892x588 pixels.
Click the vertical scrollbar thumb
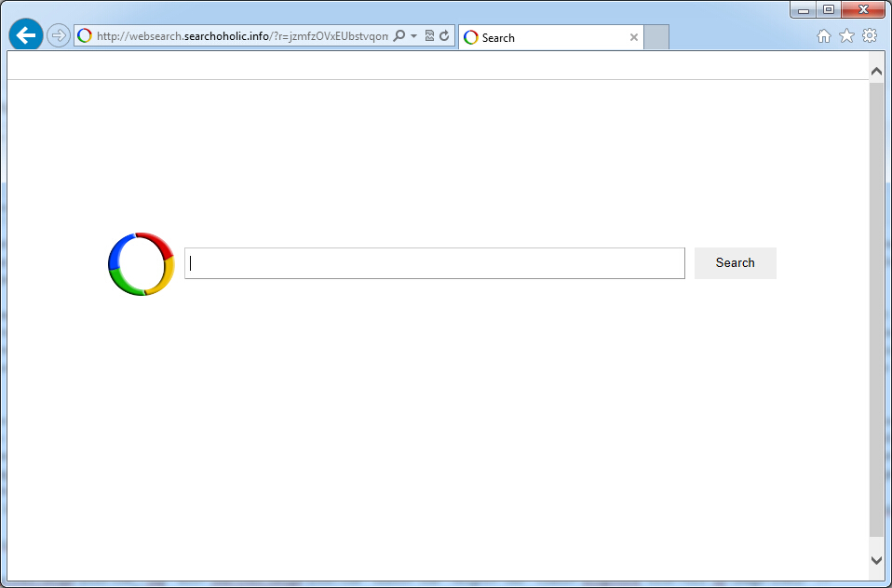[876, 310]
